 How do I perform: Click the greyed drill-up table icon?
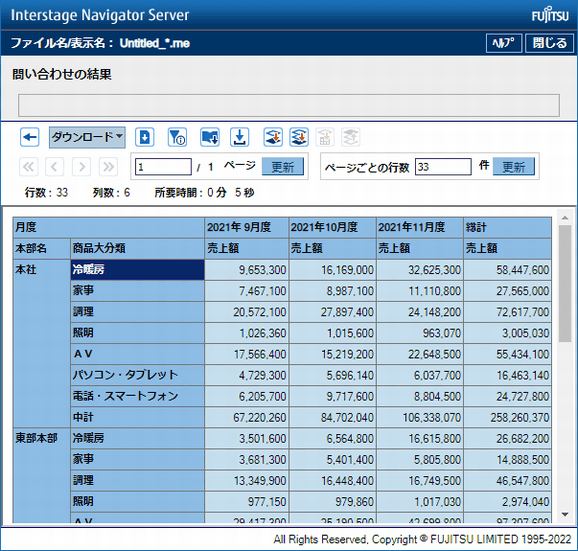click(x=325, y=137)
